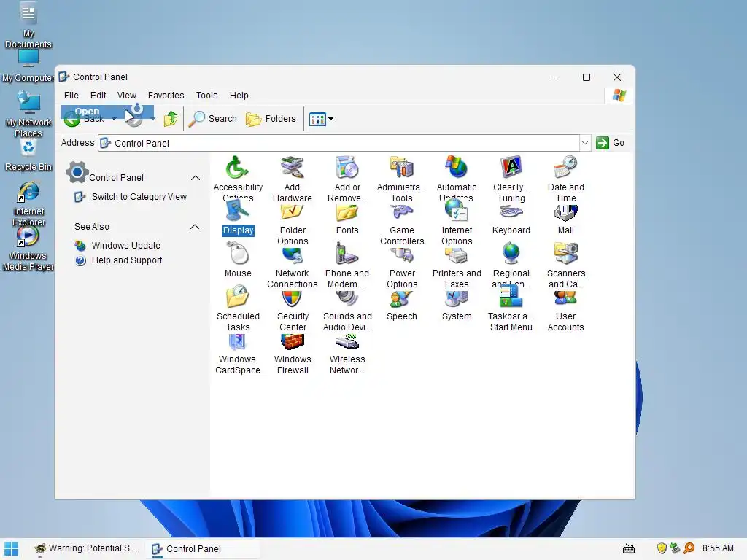This screenshot has width=747, height=560.
Task: Open Taskbar and Start Menu icon
Action: coord(511,295)
